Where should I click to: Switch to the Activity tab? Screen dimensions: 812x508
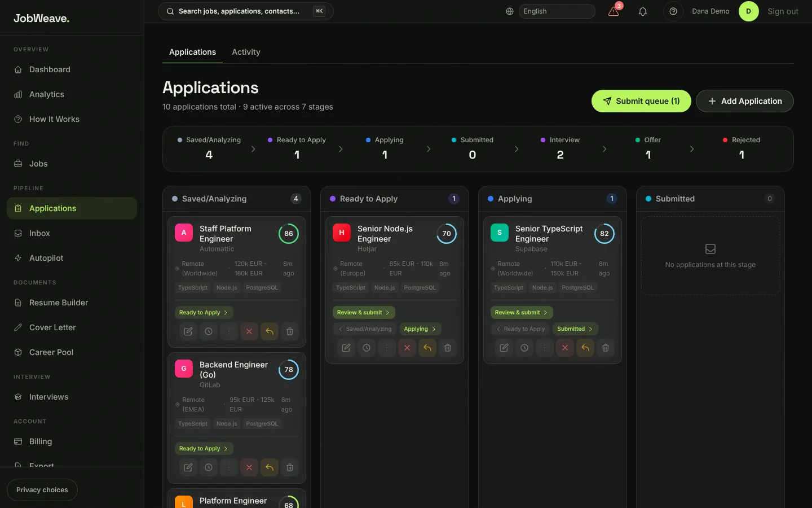(246, 52)
